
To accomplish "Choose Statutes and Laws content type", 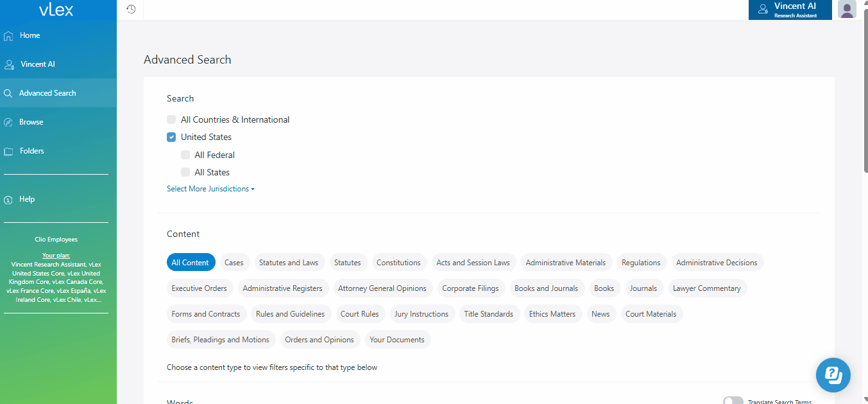I will (x=288, y=263).
